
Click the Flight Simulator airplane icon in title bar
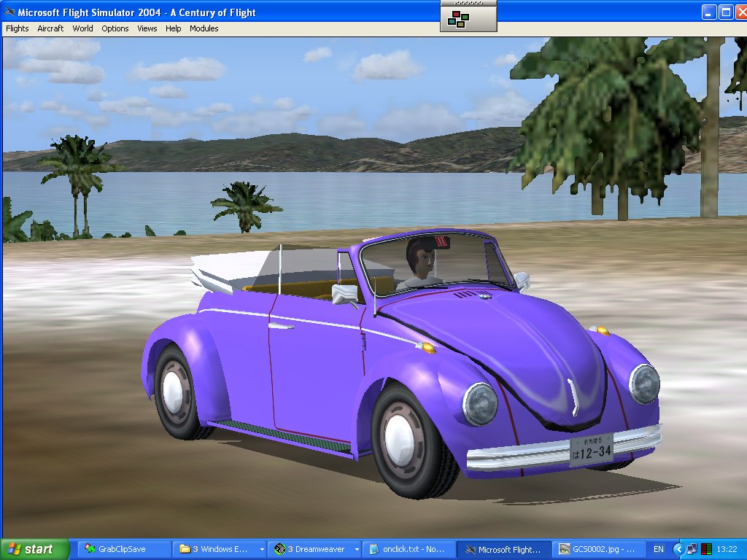click(x=9, y=12)
